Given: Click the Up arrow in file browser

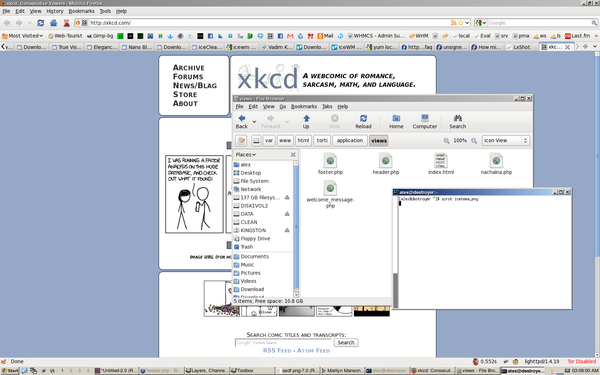Looking at the screenshot, I should [306, 121].
